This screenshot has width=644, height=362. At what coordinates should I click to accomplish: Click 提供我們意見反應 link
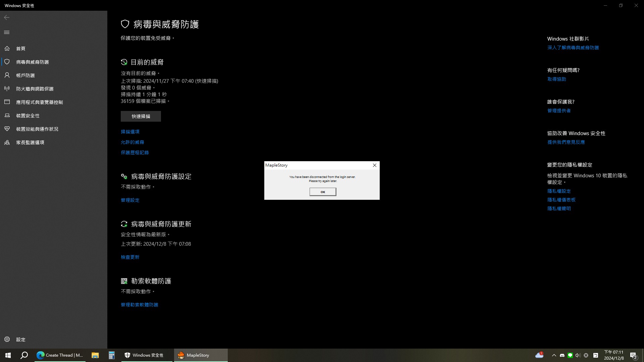(x=566, y=142)
